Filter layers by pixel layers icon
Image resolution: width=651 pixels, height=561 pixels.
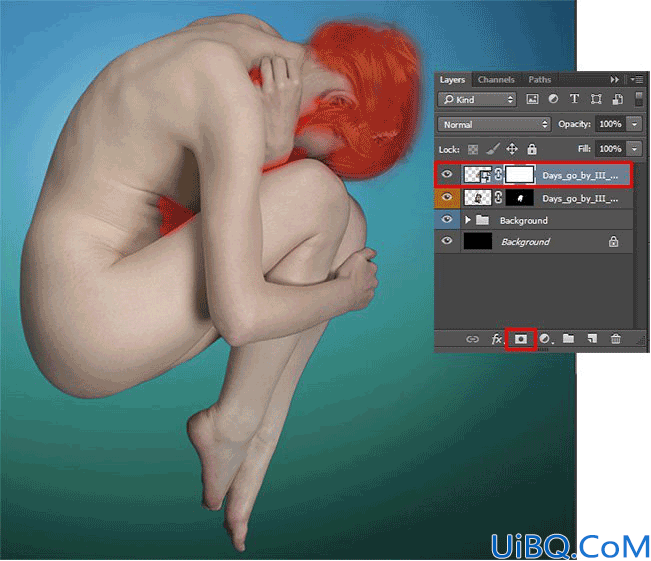coord(532,99)
